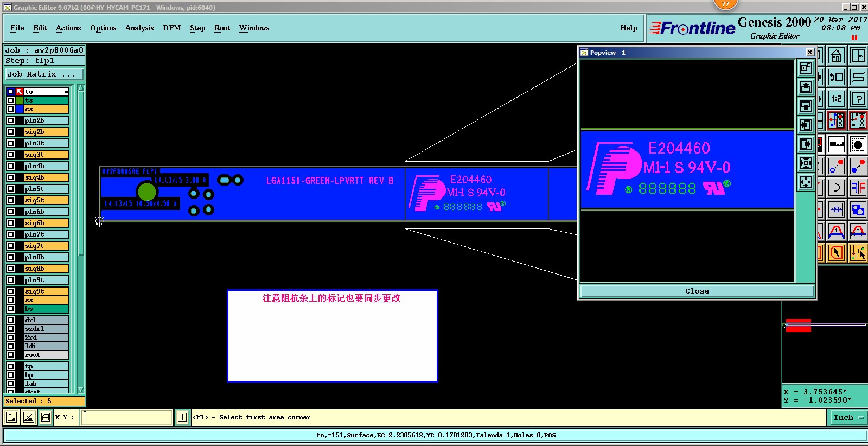The image size is (868, 446).
Task: Toggle the grid snap icon by XY
Action: coord(46,417)
